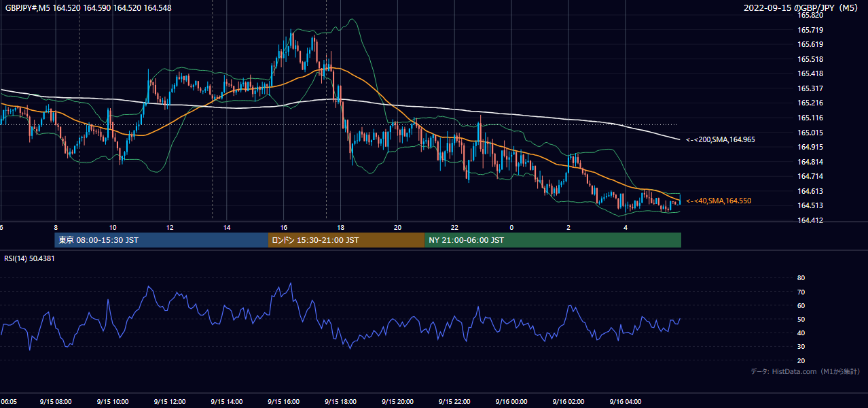The image size is (868, 408).
Task: Click hour tick 0 under price chart
Action: click(x=512, y=228)
